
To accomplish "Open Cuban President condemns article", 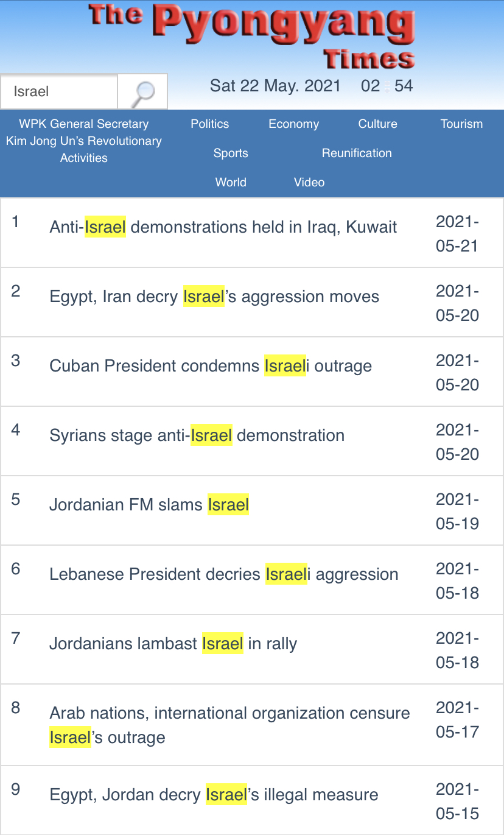I will click(211, 366).
